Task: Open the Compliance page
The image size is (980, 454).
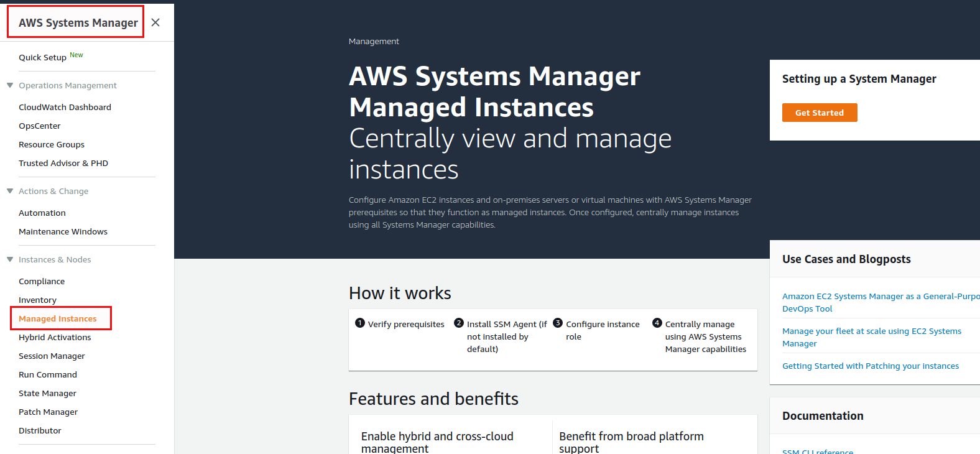Action: click(42, 281)
